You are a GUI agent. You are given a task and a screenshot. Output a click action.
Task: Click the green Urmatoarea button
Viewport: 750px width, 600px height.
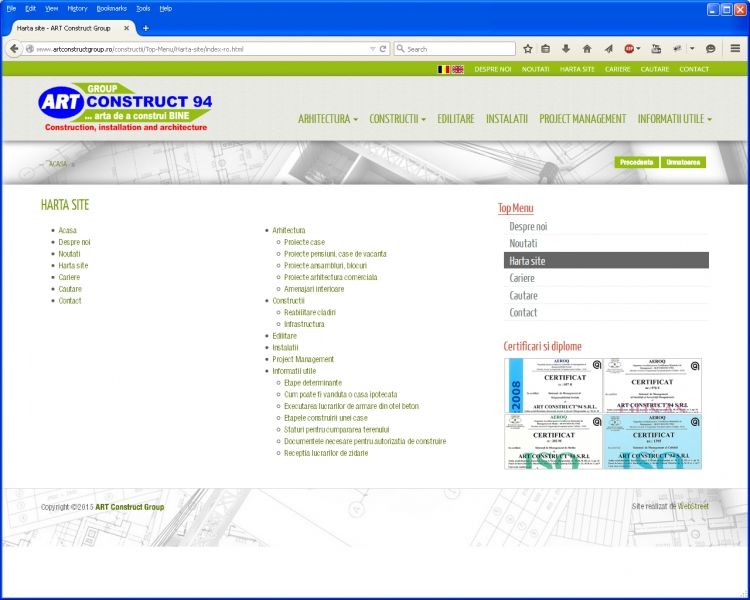(x=683, y=162)
